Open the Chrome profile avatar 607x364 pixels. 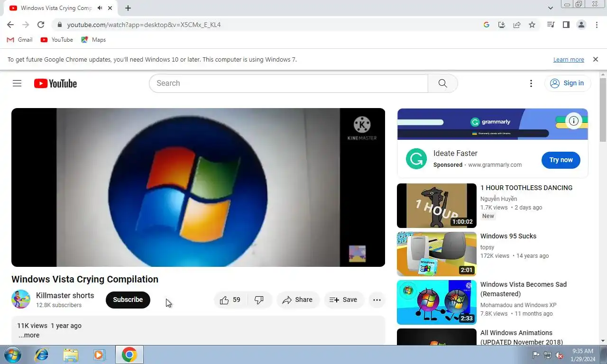point(581,25)
